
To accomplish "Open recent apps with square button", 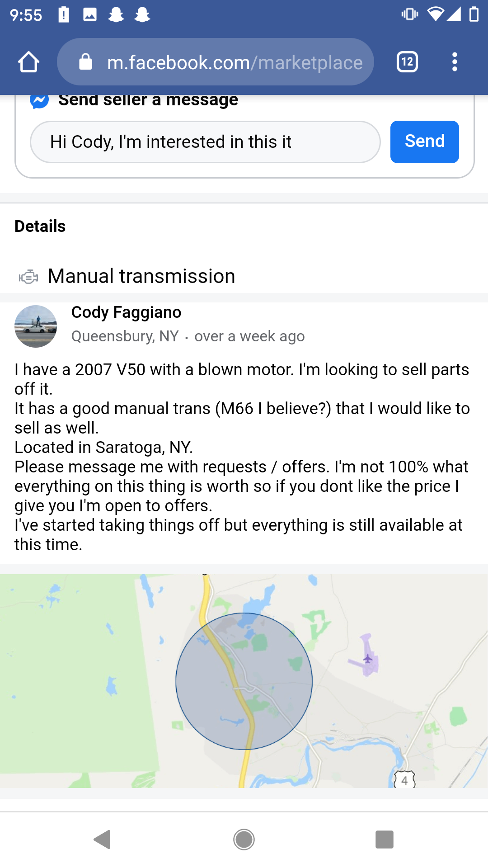I will coord(384,840).
